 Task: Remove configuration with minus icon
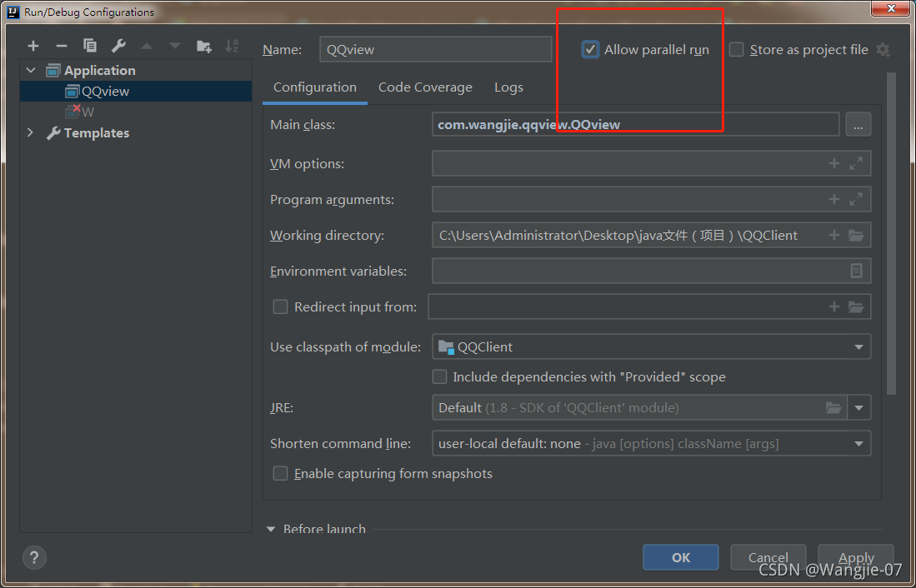pyautogui.click(x=62, y=46)
